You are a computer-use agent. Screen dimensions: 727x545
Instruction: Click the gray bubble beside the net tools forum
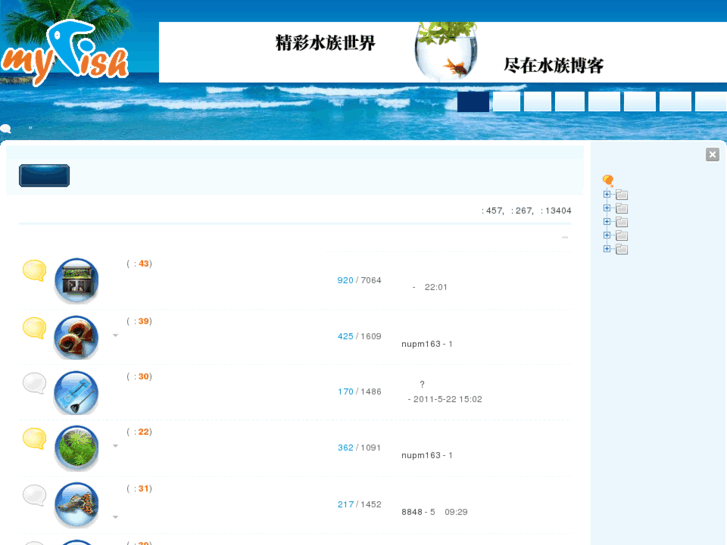[35, 383]
